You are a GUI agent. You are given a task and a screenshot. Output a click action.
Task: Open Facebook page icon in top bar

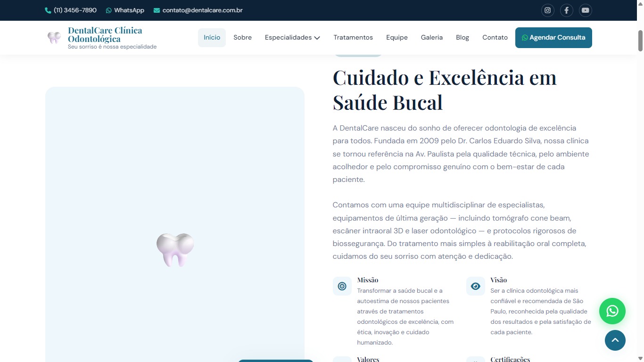point(566,10)
